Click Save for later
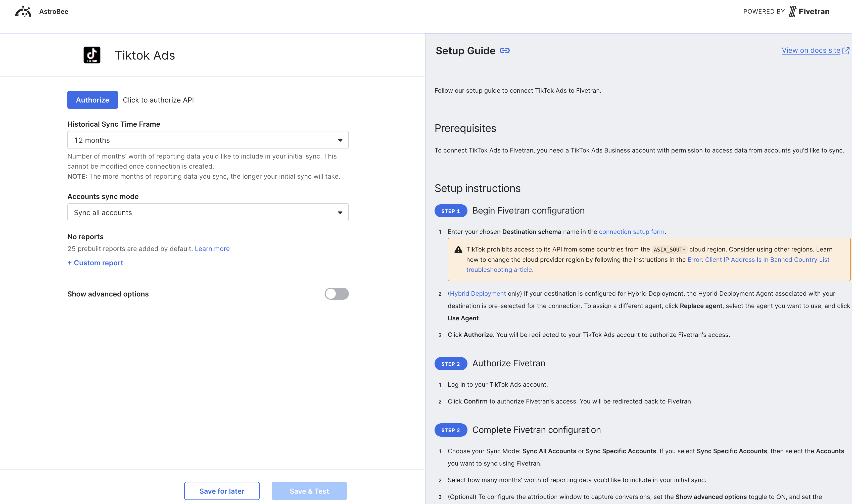The height and width of the screenshot is (504, 852). [221, 491]
